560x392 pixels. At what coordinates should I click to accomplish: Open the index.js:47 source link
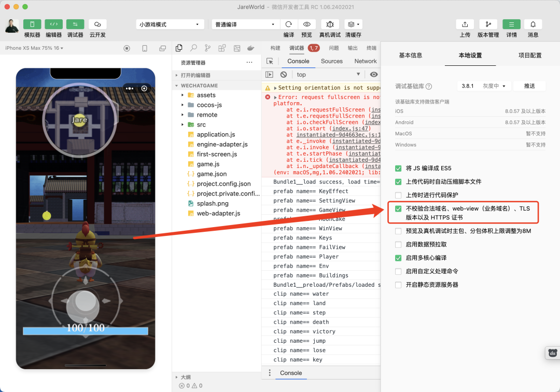(350, 129)
